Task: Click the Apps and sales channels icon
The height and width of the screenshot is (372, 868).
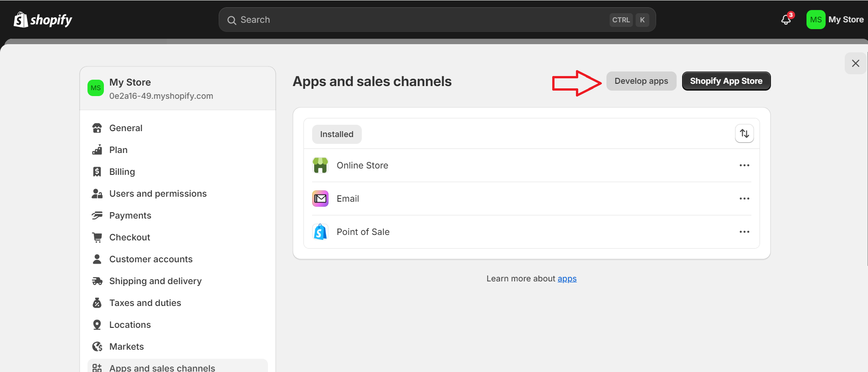Action: coord(97,367)
